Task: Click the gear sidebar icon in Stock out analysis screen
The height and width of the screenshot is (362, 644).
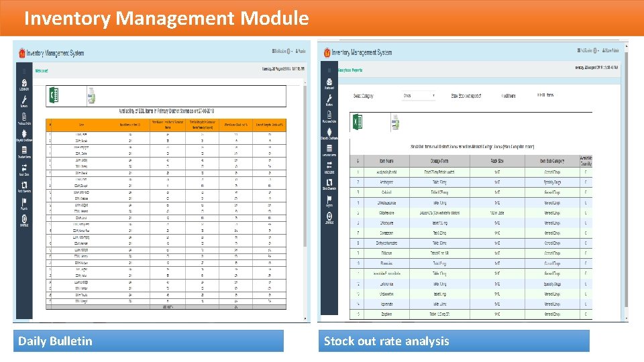Action: 329,132
